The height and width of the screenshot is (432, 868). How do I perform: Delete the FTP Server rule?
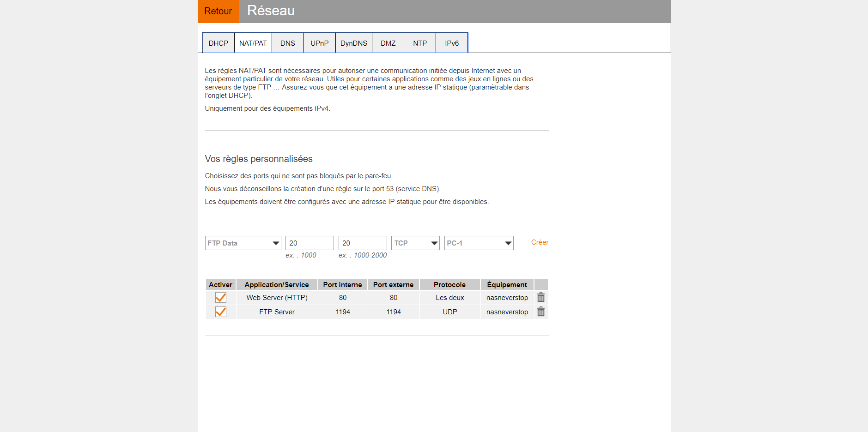(541, 312)
